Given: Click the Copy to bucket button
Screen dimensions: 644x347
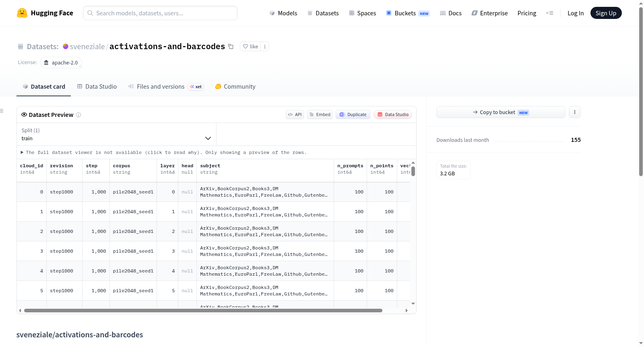Looking at the screenshot, I should (501, 112).
